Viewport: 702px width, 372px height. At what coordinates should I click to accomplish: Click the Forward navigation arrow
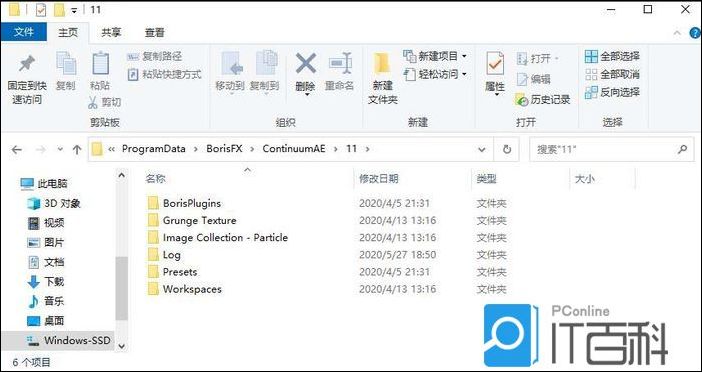41,150
